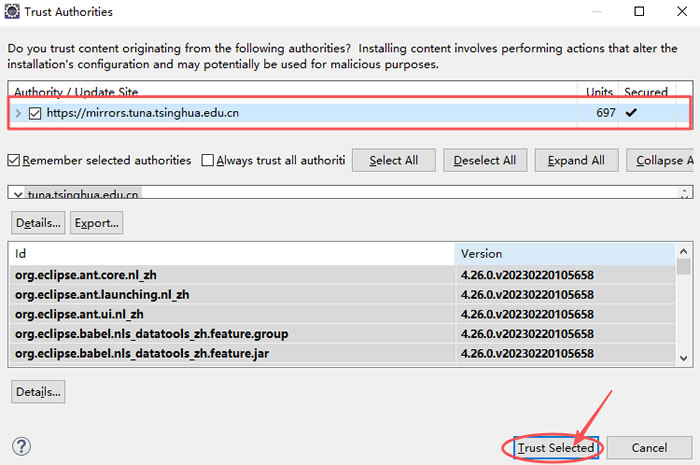
Task: Click the Secured checkmark for tsinghua mirror
Action: [630, 113]
